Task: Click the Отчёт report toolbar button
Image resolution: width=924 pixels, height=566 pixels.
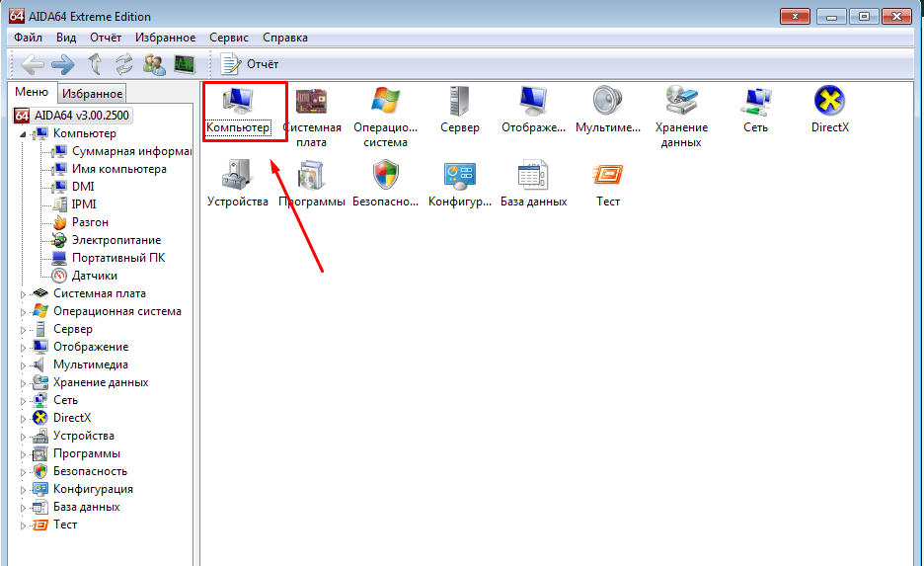Action: point(250,64)
